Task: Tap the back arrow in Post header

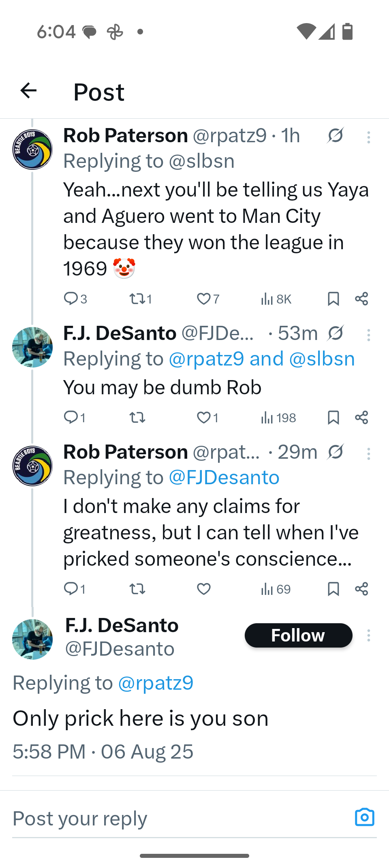Action: point(28,90)
